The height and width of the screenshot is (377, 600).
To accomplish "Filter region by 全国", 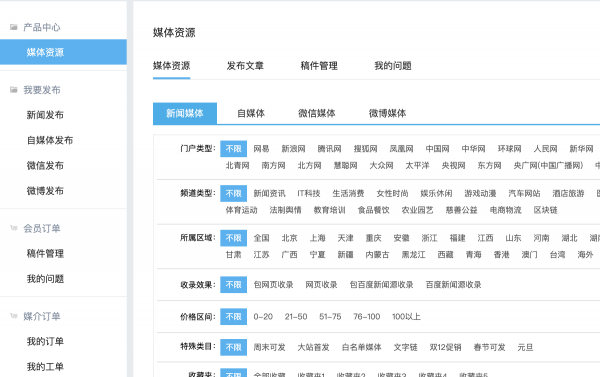I will click(261, 238).
